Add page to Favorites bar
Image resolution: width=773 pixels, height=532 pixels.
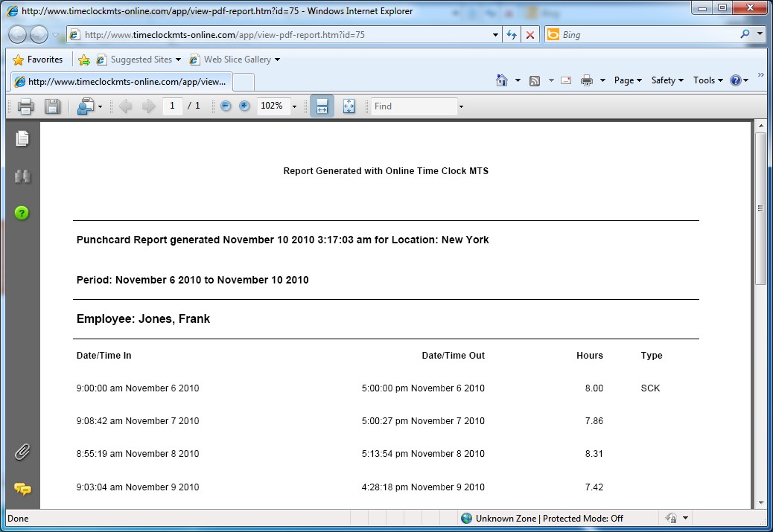(x=84, y=60)
